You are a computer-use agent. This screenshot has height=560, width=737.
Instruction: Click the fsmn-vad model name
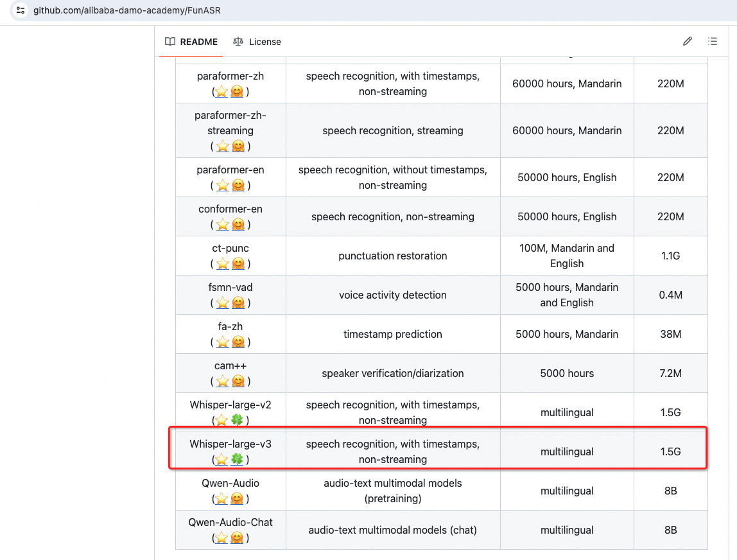tap(230, 287)
